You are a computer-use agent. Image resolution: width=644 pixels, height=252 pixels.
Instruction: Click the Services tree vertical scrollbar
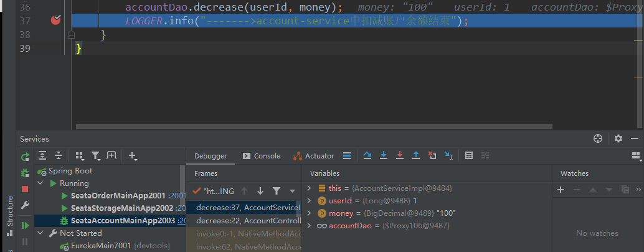coord(182,187)
